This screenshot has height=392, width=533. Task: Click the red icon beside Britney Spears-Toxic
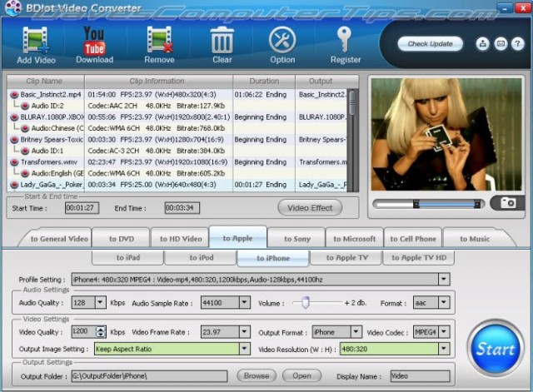[x=14, y=140]
